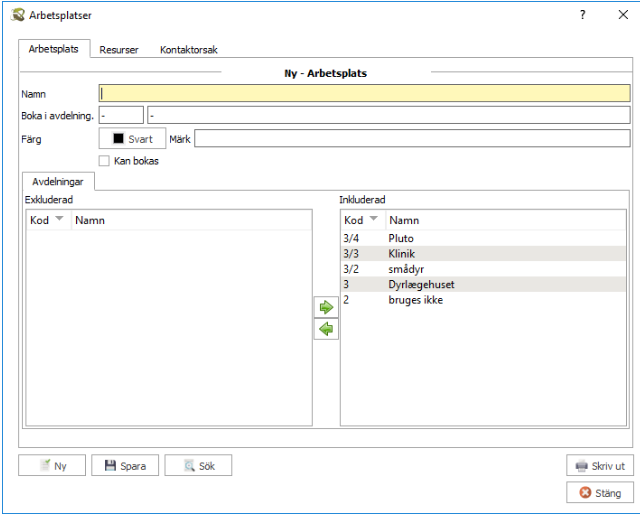Click the code cell 3/3
The height and width of the screenshot is (514, 640).
(x=351, y=254)
